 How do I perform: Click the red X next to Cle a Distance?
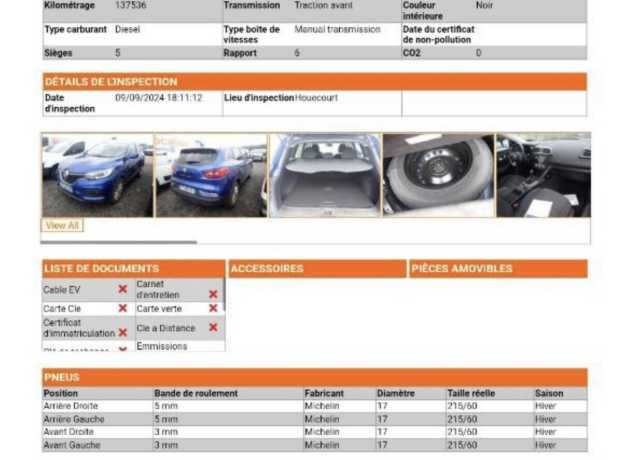point(213,327)
